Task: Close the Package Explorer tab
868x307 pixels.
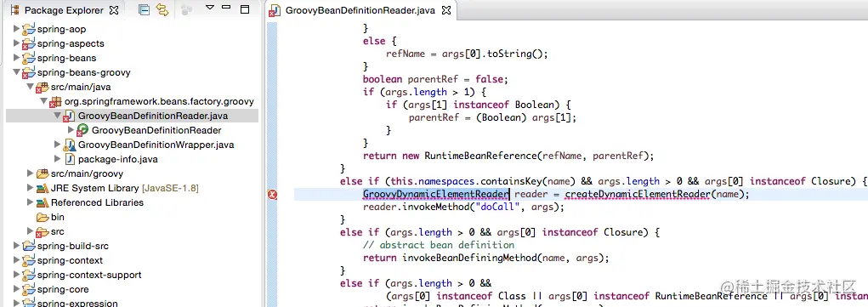Action: click(113, 10)
